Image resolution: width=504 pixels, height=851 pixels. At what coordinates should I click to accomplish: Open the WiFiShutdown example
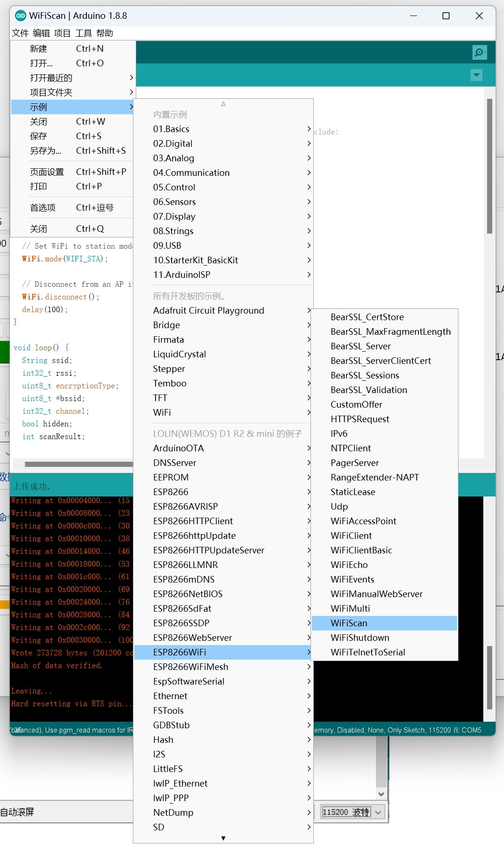pos(385,638)
